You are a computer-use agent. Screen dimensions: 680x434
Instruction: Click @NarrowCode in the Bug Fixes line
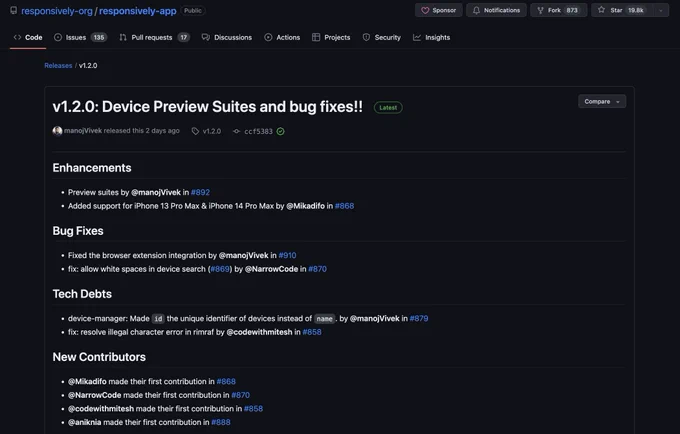click(271, 269)
